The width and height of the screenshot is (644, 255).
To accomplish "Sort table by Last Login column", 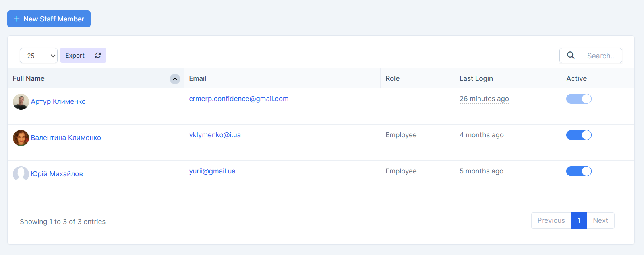I will tap(476, 78).
